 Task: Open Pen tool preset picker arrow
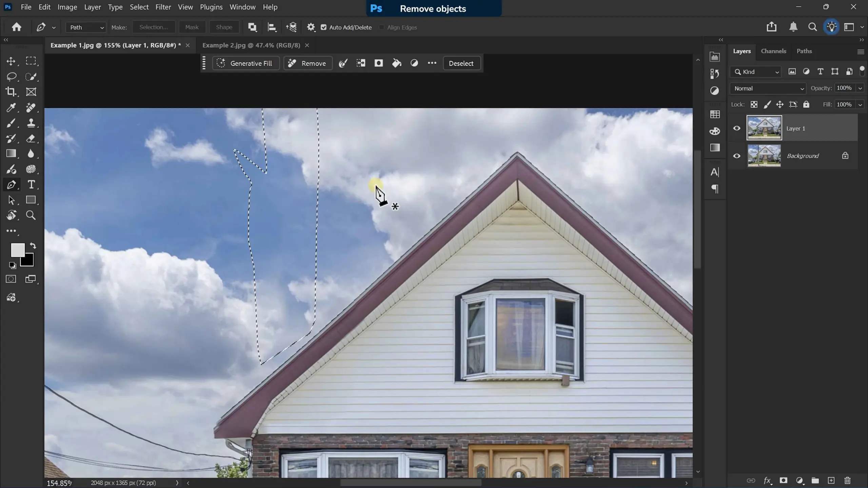point(54,28)
